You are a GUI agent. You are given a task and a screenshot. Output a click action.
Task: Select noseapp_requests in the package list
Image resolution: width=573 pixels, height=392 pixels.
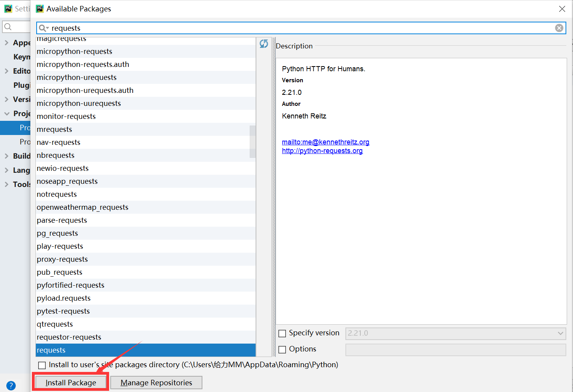click(x=146, y=181)
